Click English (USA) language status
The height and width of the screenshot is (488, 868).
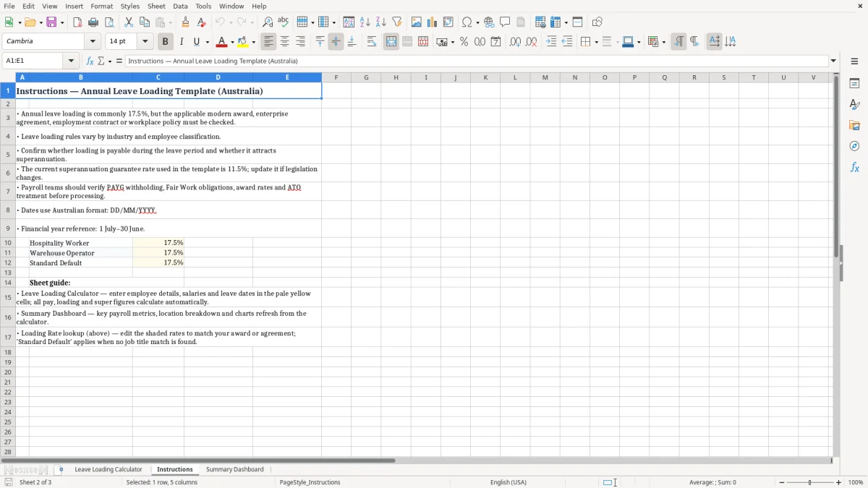coord(509,482)
